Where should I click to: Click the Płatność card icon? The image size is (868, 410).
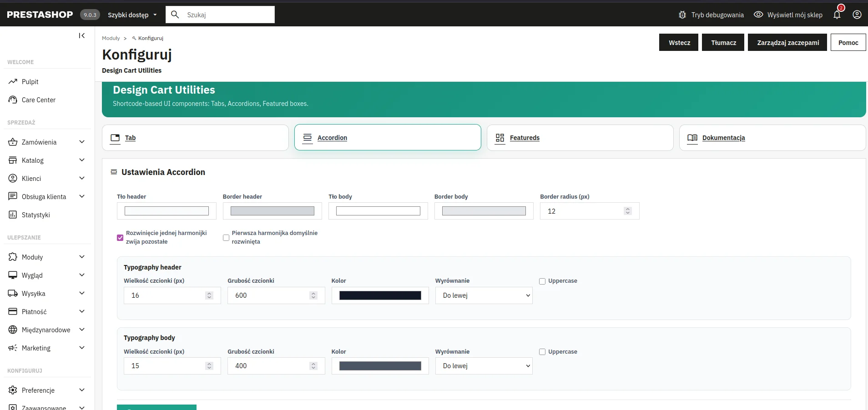tap(13, 312)
